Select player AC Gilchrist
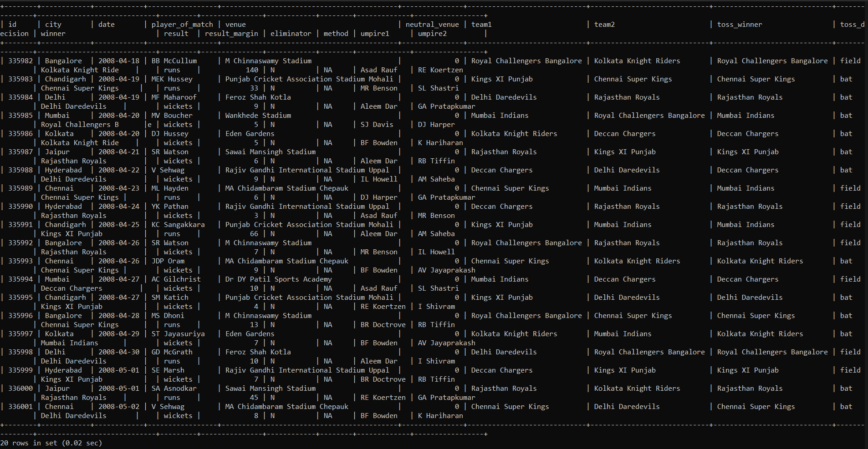 point(176,279)
